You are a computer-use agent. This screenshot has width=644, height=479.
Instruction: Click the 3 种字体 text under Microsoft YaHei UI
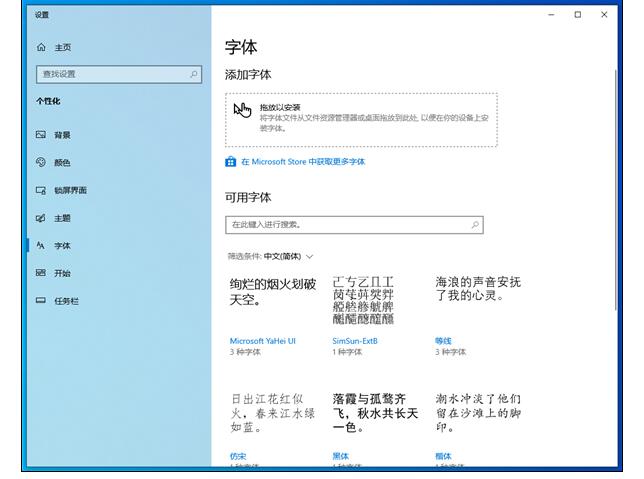click(245, 352)
